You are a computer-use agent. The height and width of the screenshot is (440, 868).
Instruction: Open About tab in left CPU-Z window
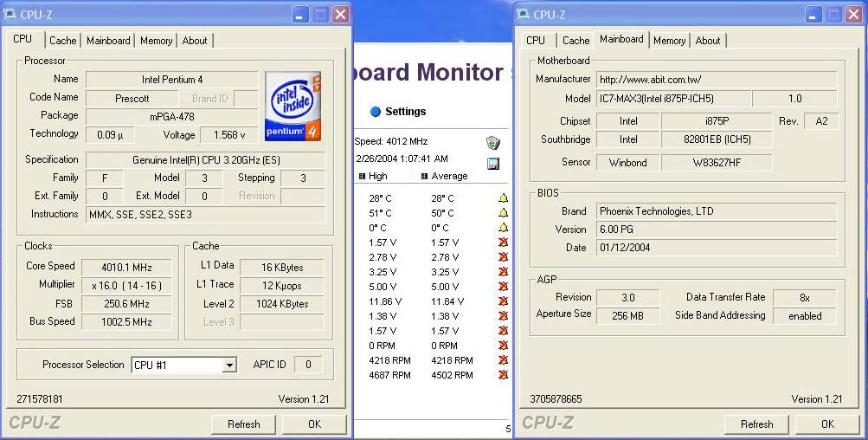pyautogui.click(x=195, y=41)
